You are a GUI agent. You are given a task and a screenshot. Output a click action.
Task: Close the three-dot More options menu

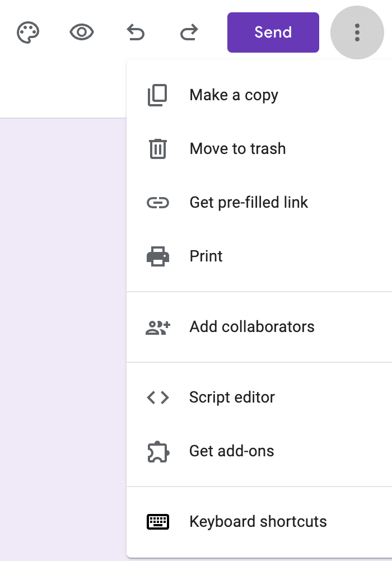coord(357,32)
